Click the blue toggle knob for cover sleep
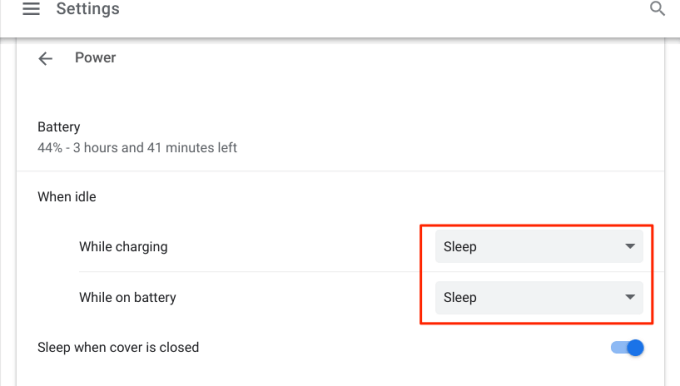The image size is (680, 386). pyautogui.click(x=635, y=347)
